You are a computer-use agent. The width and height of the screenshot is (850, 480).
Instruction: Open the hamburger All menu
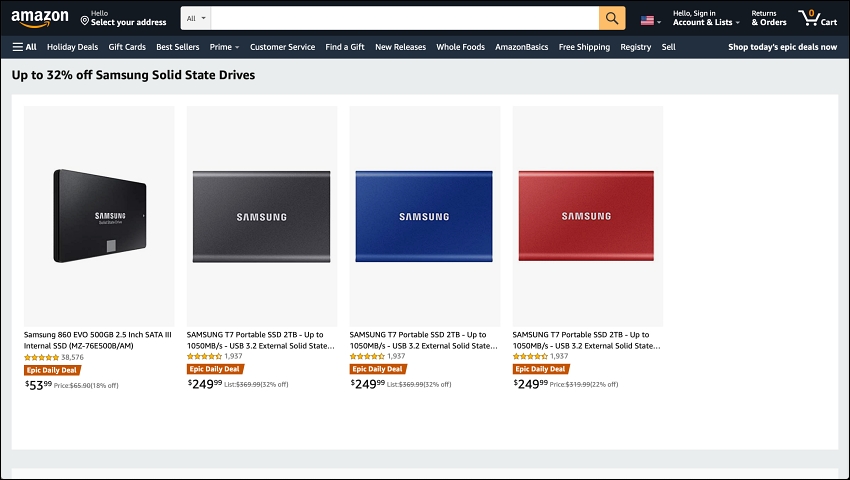(24, 47)
